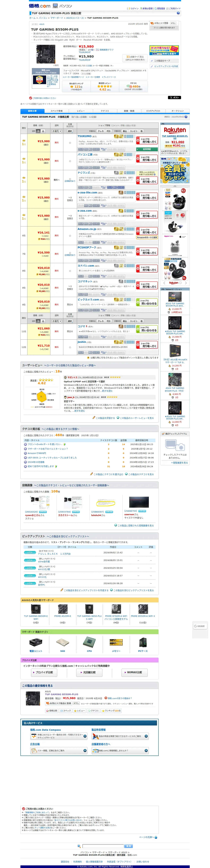The width and height of the screenshot is (210, 868).
Task: Open the ピックアップリスト tab
Action: (153, 111)
